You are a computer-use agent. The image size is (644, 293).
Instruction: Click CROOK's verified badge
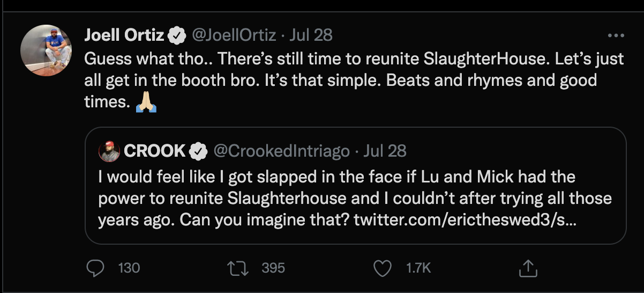[x=199, y=152]
